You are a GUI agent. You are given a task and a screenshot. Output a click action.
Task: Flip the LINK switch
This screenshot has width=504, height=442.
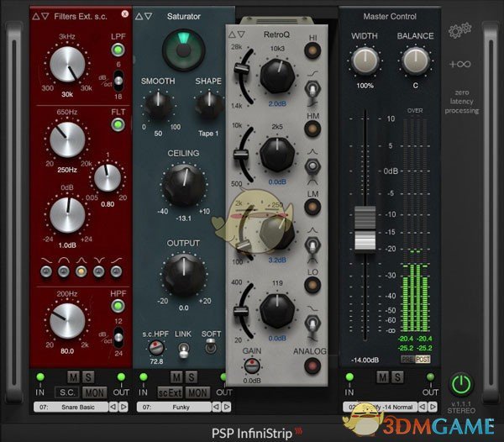pyautogui.click(x=183, y=350)
